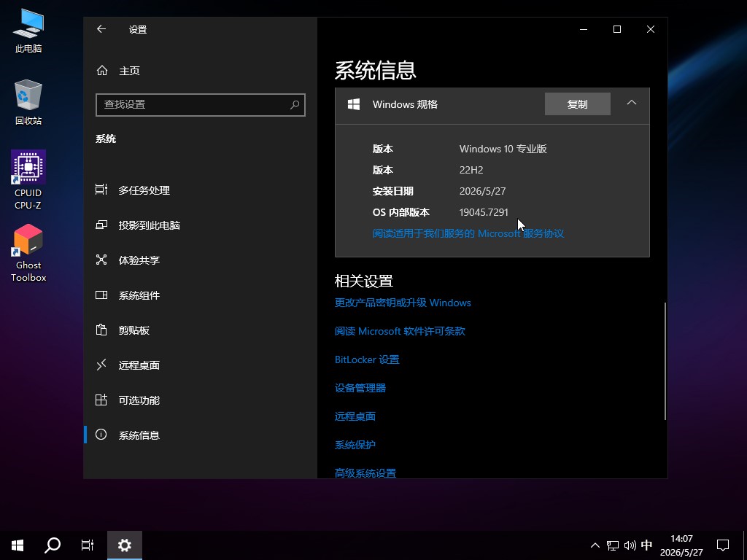This screenshot has width=747, height=560.
Task: Show hidden tray icons chevron
Action: [595, 545]
